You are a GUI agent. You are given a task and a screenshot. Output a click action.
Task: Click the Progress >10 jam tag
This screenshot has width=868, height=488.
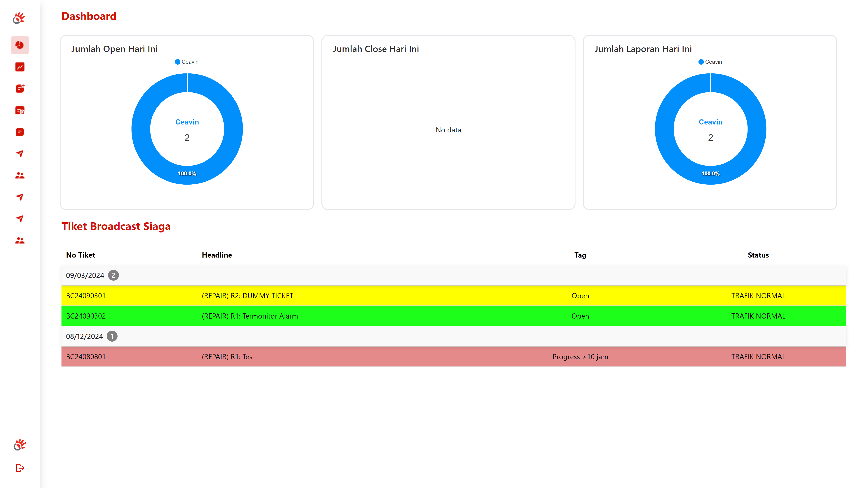point(580,357)
